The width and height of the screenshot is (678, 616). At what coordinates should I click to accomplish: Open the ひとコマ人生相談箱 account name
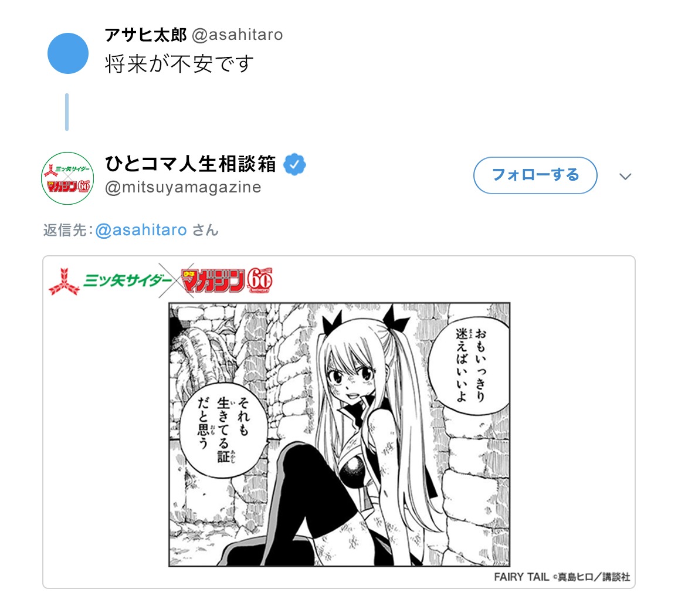coord(190,164)
